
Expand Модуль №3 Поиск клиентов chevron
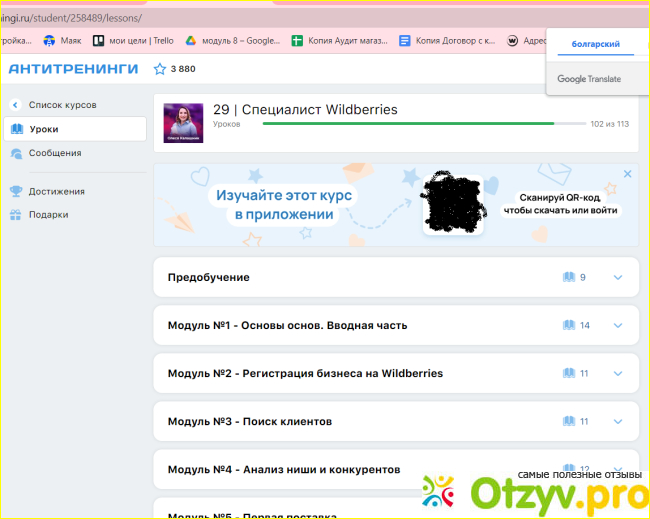pyautogui.click(x=617, y=421)
